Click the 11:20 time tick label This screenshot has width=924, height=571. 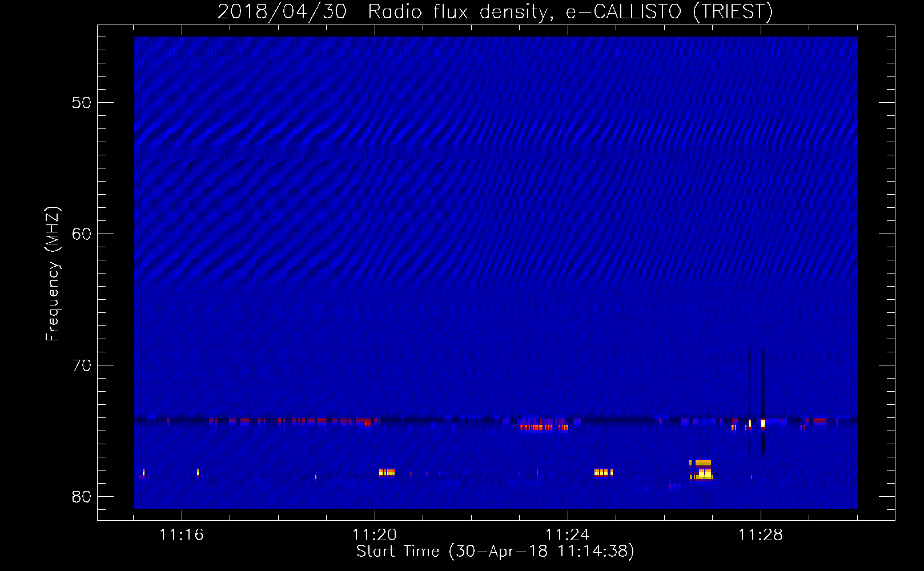click(374, 535)
